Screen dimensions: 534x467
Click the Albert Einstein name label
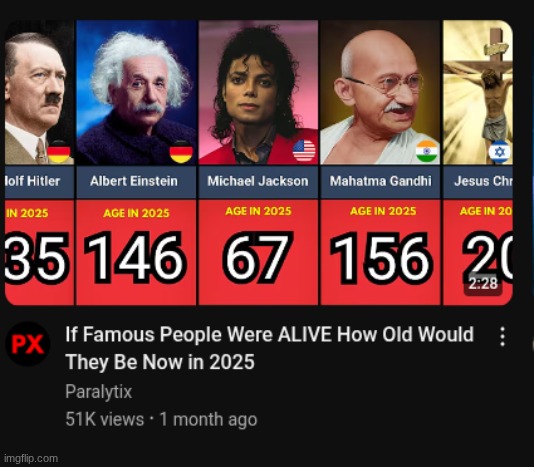[134, 181]
